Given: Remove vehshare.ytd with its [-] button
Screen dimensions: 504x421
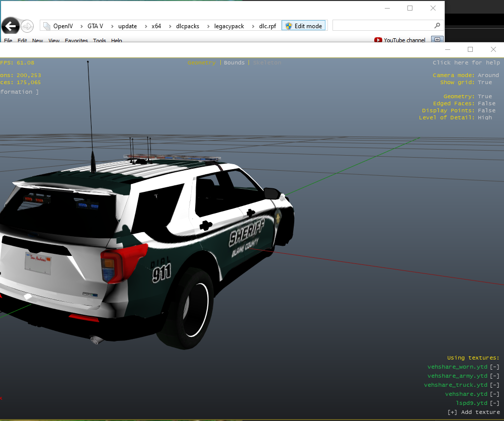Looking at the screenshot, I should pyautogui.click(x=494, y=394).
